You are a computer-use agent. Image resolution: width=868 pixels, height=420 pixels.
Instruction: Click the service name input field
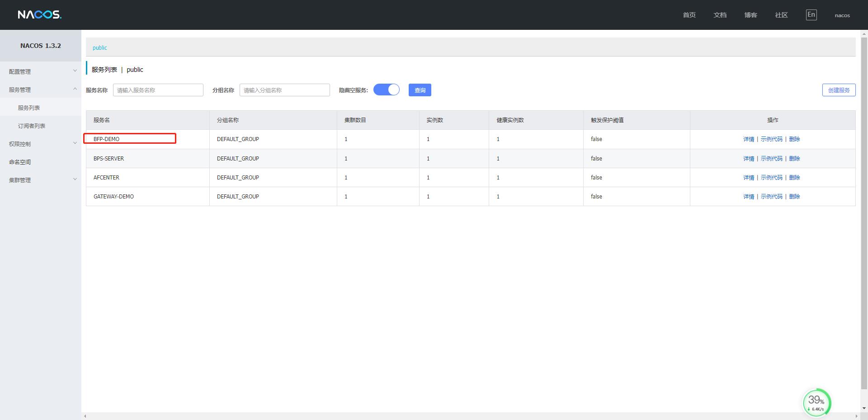158,90
